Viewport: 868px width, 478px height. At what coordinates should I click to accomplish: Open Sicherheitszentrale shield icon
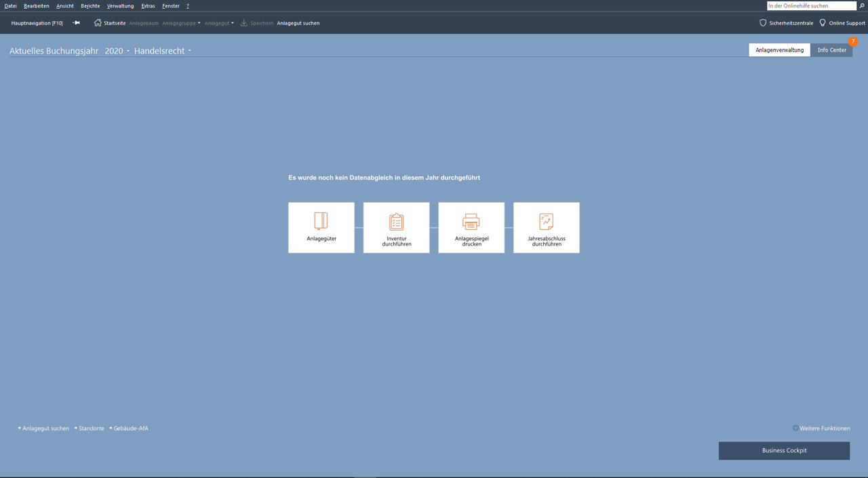(x=763, y=23)
